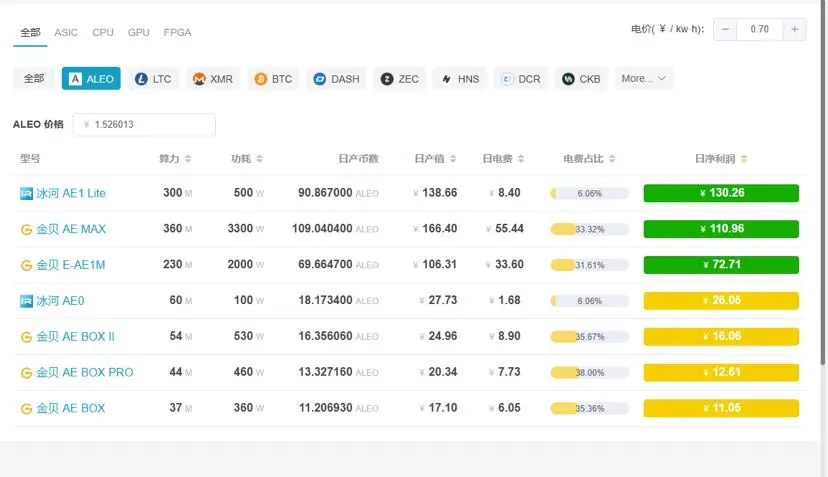The width and height of the screenshot is (828, 477).
Task: Click the 型号 column header
Action: (30, 159)
